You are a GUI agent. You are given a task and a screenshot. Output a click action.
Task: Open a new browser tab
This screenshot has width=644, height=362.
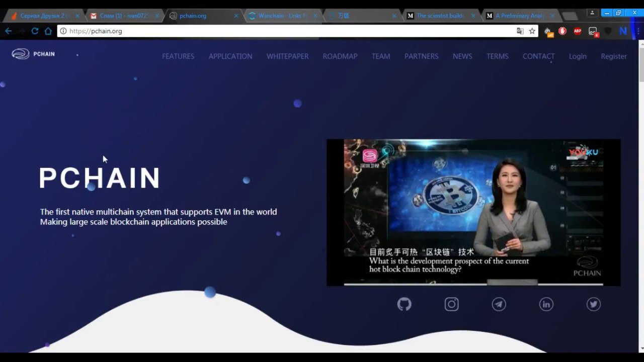click(x=570, y=16)
